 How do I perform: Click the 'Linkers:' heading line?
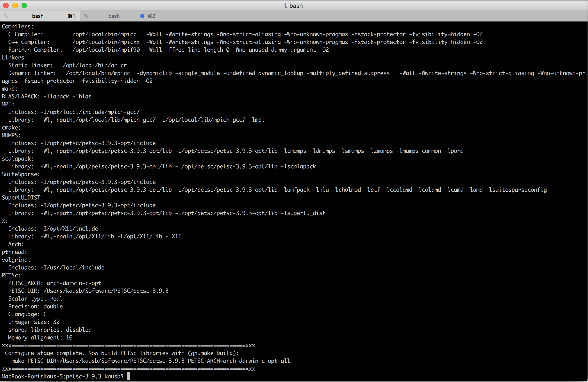(x=14, y=57)
